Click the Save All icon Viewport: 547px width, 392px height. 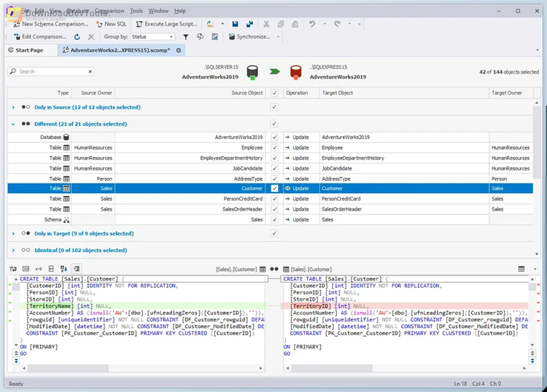249,24
